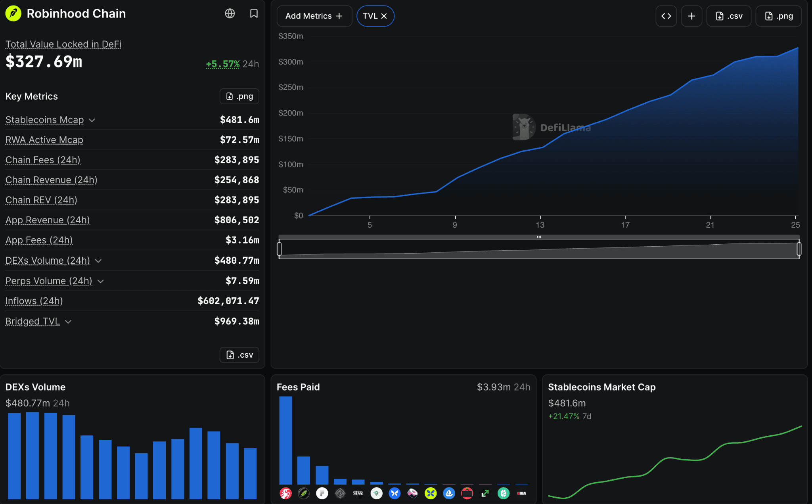Screen dimensions: 812x504
Task: Click the RWA Active Mcap label
Action: coord(44,140)
